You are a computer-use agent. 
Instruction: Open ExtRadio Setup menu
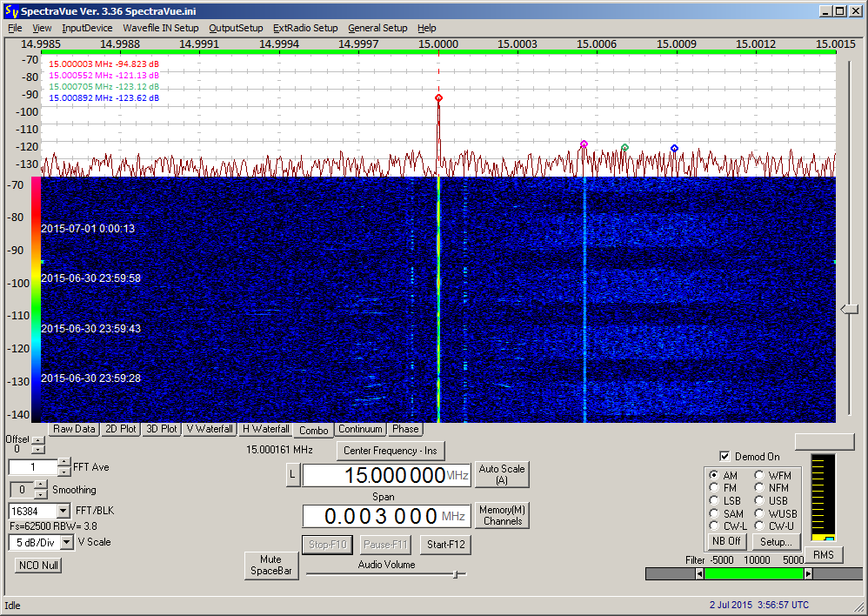305,28
